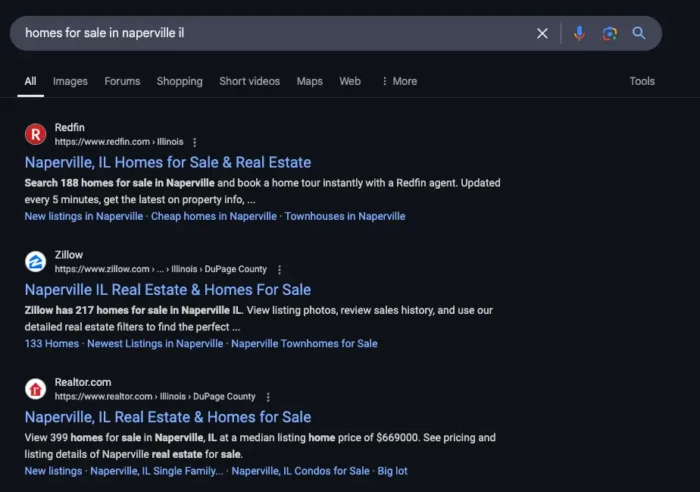Expand the More search filters menu
The image size is (700, 492).
pyautogui.click(x=400, y=81)
